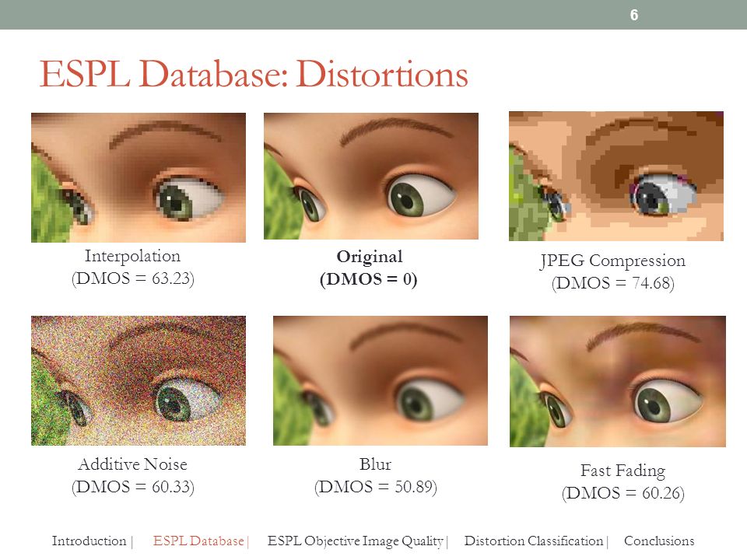Jump to Distortion Classification section
The image size is (747, 560).
click(534, 541)
